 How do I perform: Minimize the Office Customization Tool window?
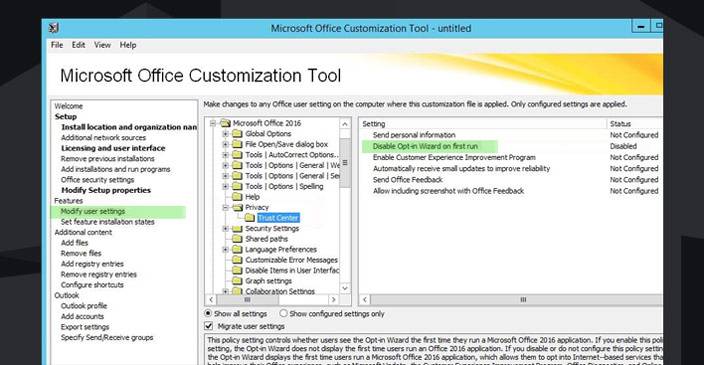(x=641, y=26)
